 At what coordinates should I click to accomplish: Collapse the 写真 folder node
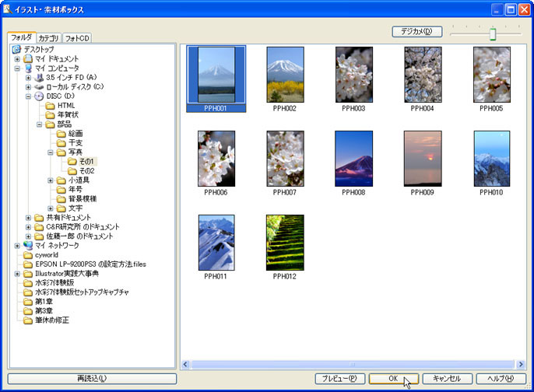click(50, 152)
